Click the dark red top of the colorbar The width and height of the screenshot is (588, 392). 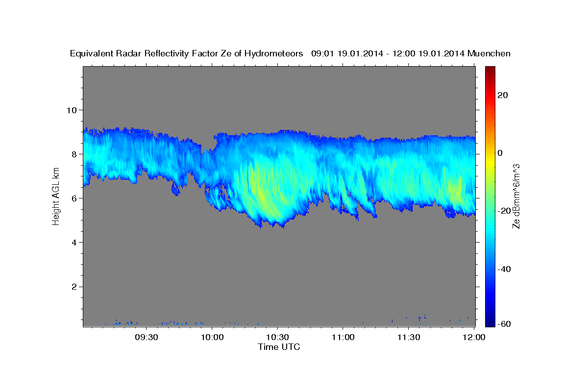[490, 71]
